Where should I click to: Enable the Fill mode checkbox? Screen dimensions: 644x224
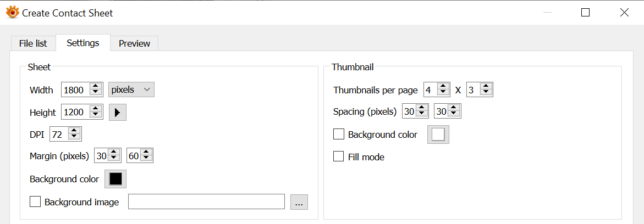[x=339, y=157]
